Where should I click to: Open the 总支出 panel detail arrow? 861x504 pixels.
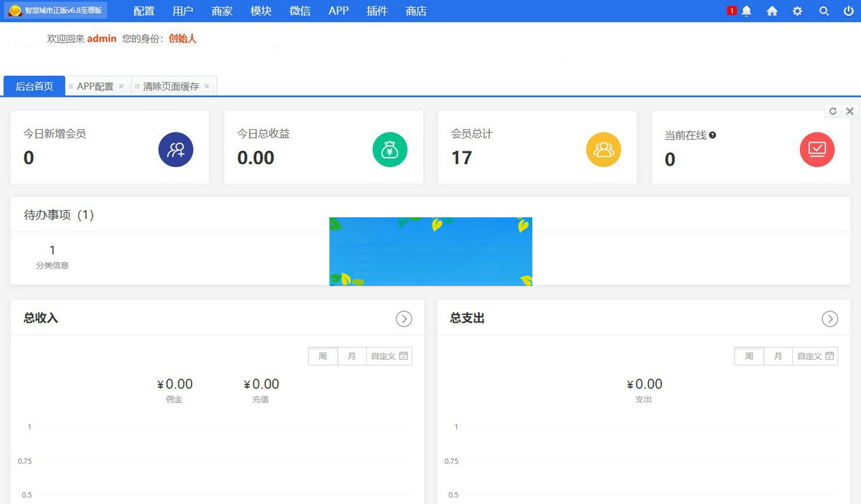(830, 319)
